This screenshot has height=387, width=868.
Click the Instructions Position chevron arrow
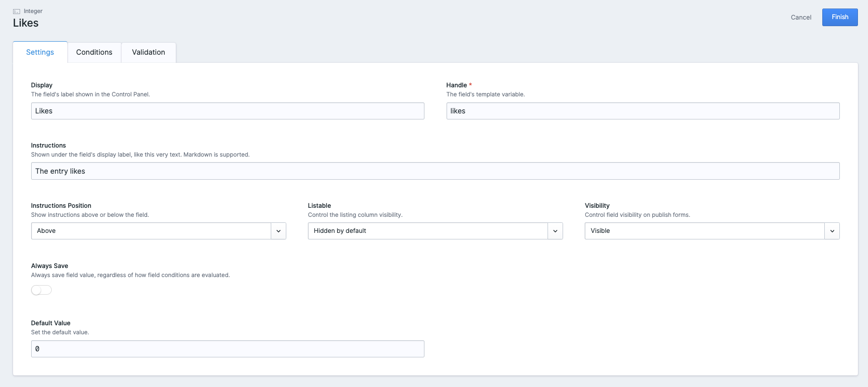(278, 231)
